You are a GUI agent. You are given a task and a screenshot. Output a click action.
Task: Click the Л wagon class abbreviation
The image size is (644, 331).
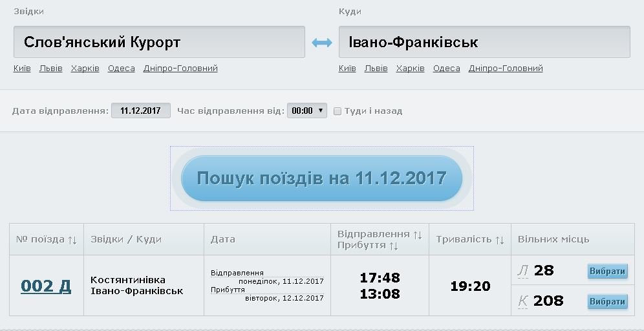pyautogui.click(x=523, y=271)
